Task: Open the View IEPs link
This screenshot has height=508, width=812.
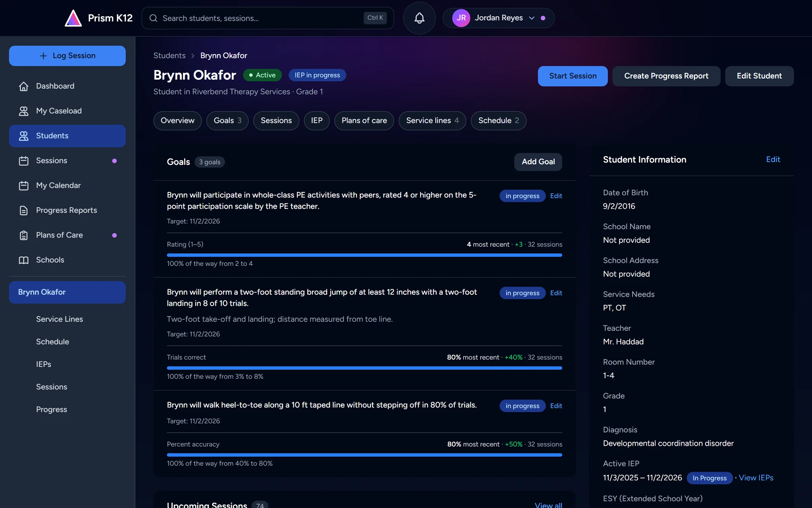Action: point(756,478)
